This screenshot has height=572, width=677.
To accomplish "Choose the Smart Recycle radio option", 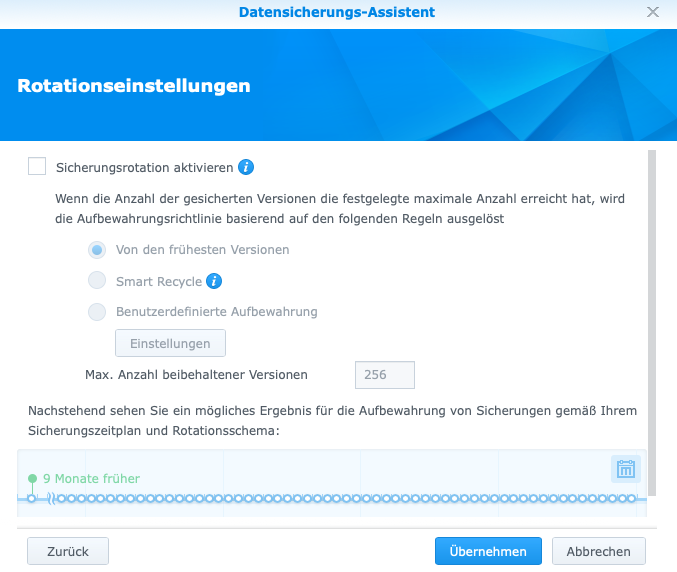I will point(97,280).
